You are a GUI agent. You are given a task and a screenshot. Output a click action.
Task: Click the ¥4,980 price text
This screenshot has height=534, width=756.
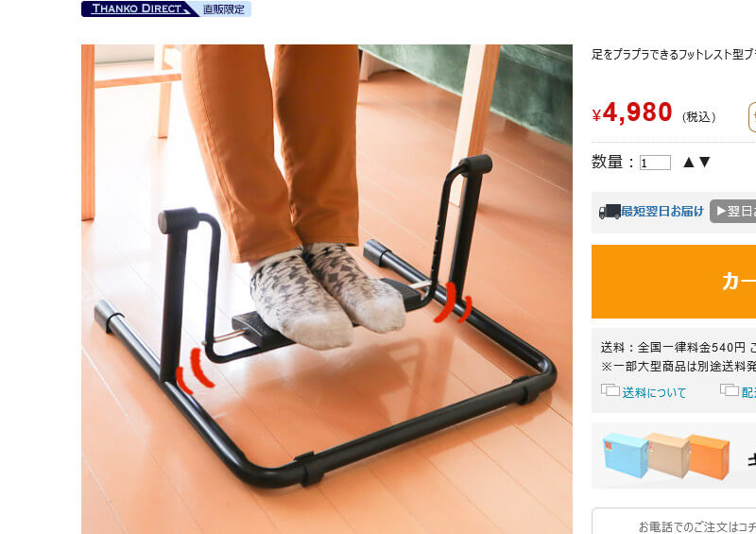pos(632,112)
